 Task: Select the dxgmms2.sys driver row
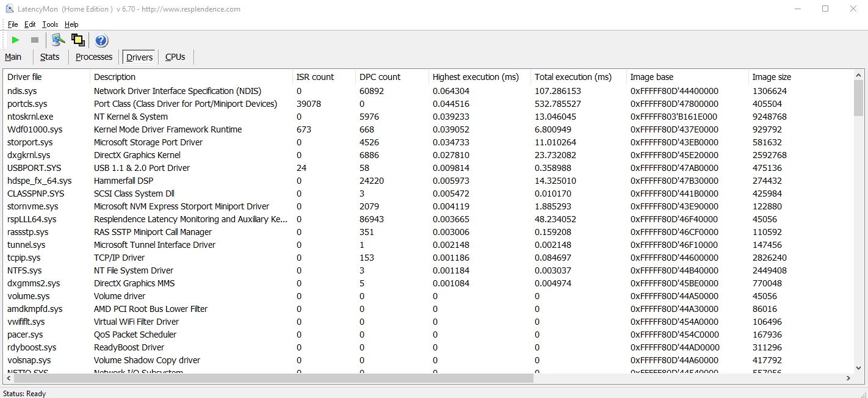[x=428, y=283]
